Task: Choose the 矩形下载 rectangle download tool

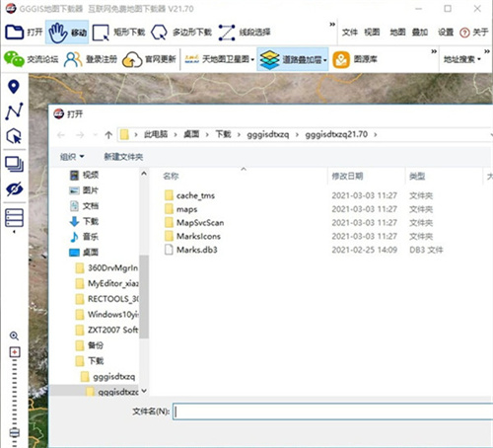Action: pos(118,33)
